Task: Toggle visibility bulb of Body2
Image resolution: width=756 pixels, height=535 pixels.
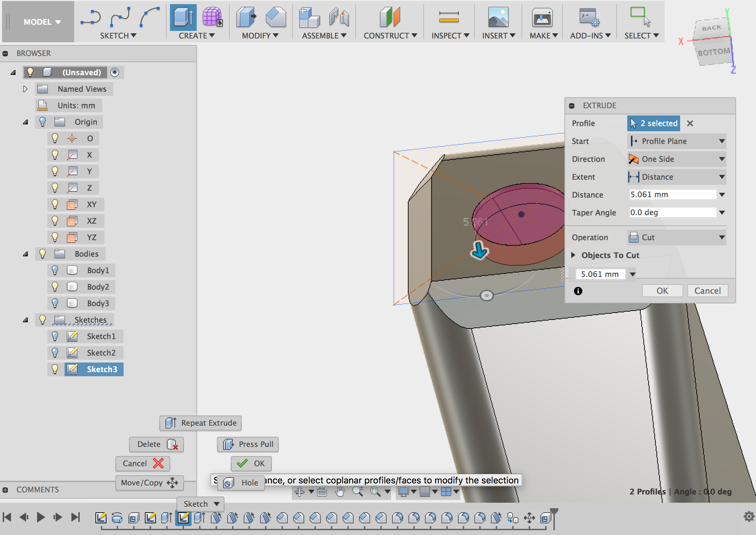Action: tap(55, 287)
